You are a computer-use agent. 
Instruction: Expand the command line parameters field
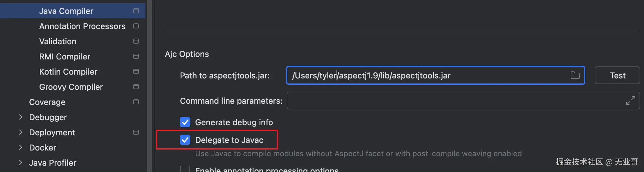tap(630, 101)
